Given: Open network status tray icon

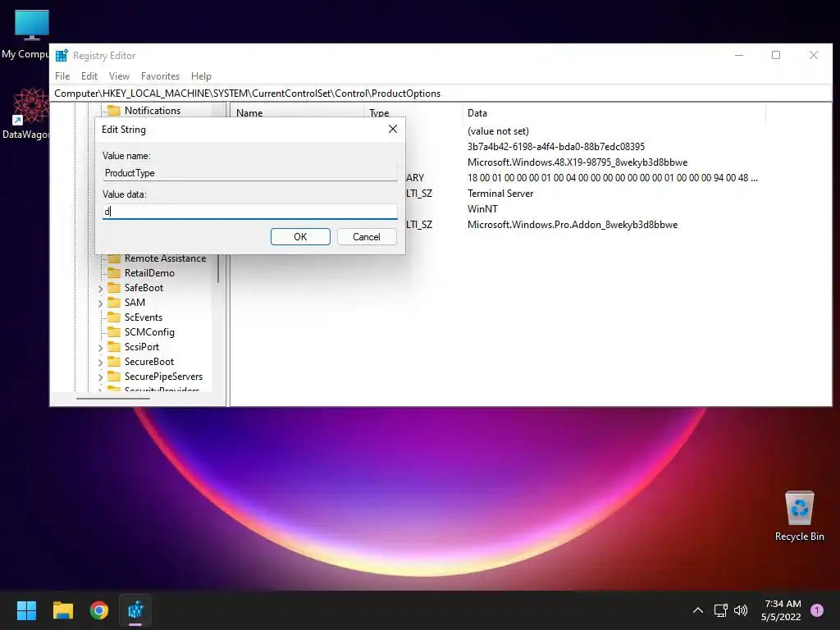Looking at the screenshot, I should (720, 610).
